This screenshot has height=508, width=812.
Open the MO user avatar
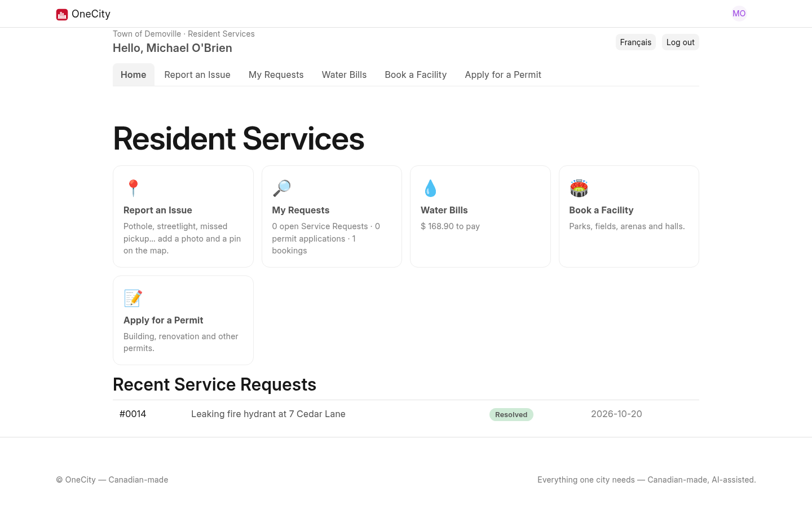click(x=739, y=14)
